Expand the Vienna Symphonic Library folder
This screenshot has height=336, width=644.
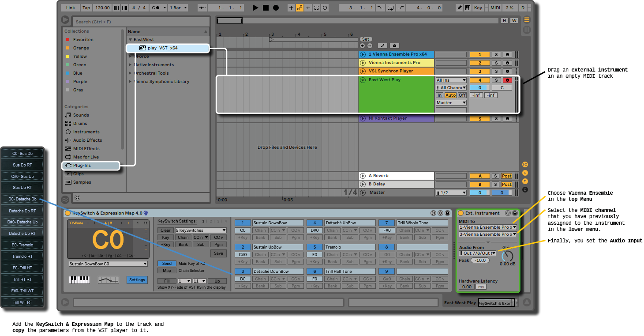pos(130,82)
